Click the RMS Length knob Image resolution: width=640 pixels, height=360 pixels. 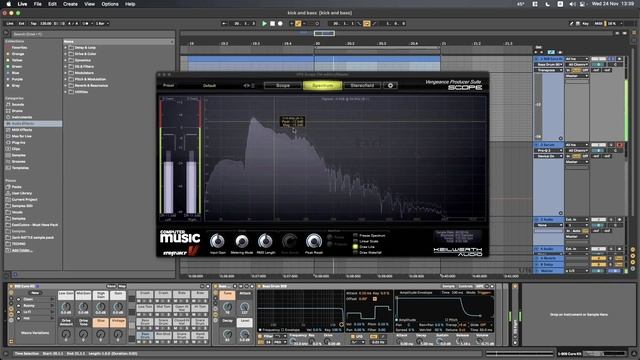pos(265,241)
